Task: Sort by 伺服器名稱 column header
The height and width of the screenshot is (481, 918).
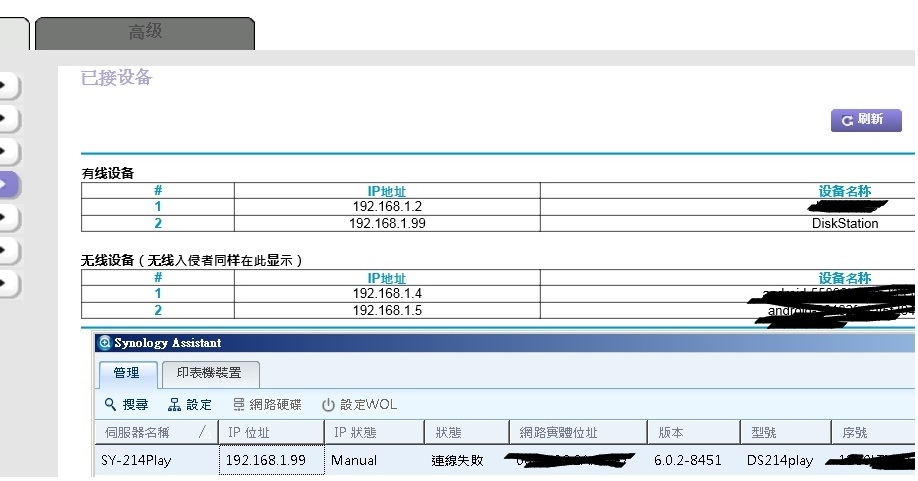Action: point(156,432)
